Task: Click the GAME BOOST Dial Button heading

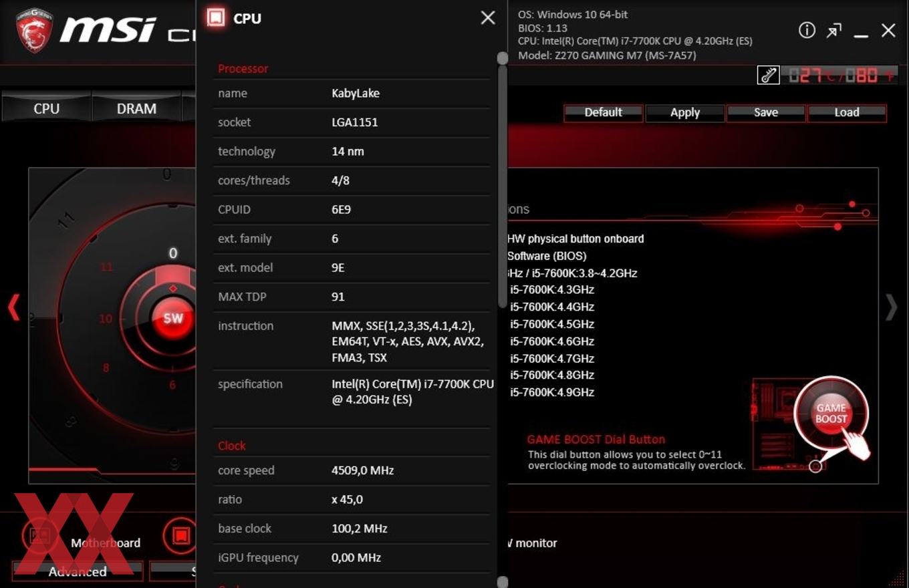Action: (x=596, y=440)
